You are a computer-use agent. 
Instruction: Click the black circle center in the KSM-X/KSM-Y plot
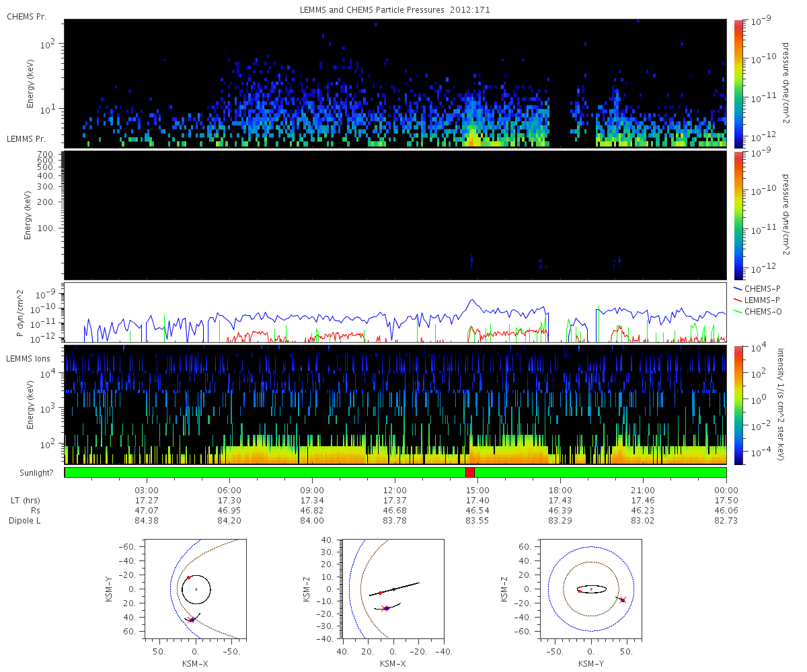(x=196, y=589)
